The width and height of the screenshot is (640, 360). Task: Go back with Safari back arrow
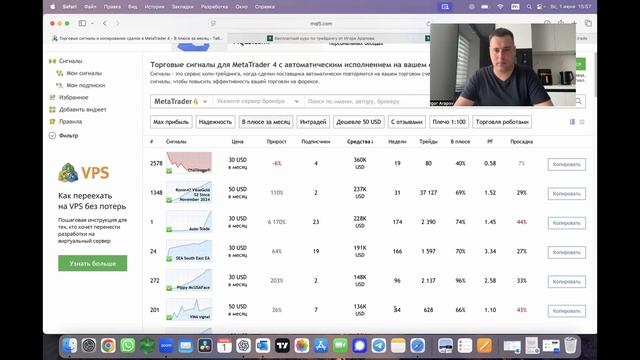pyautogui.click(x=105, y=23)
